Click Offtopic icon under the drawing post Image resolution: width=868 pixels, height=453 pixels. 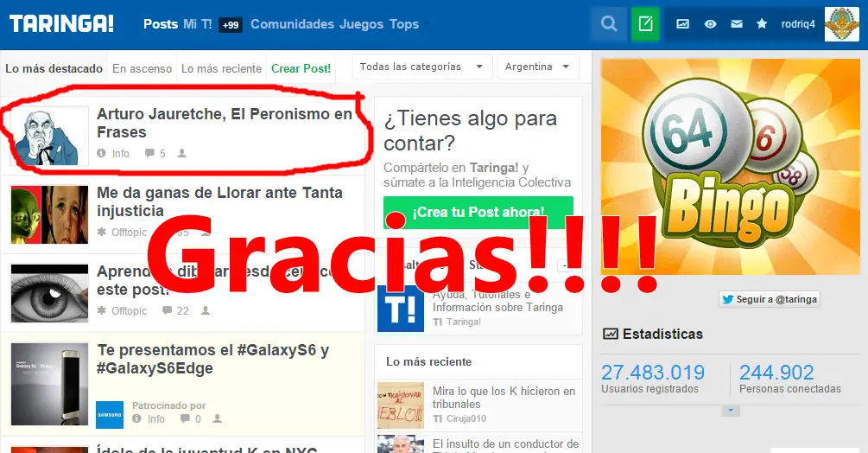point(101,310)
